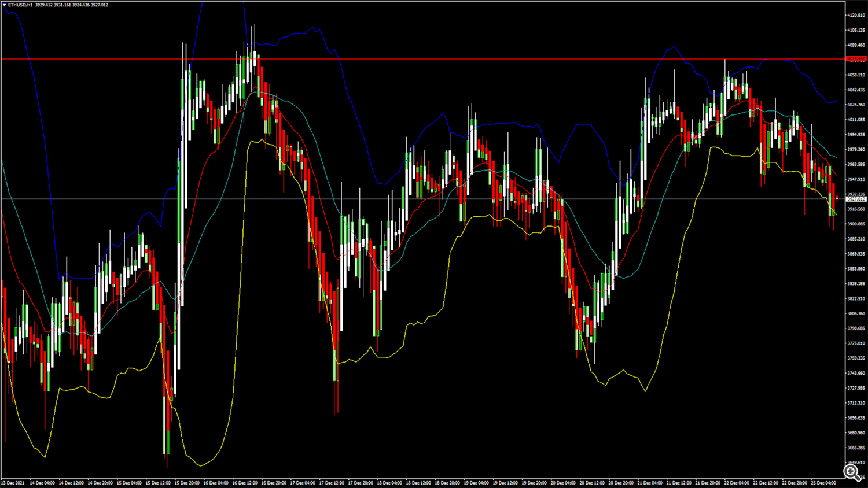This screenshot has width=868, height=488.
Task: Click the 20 Dec 12:00 time label
Action: tap(592, 483)
